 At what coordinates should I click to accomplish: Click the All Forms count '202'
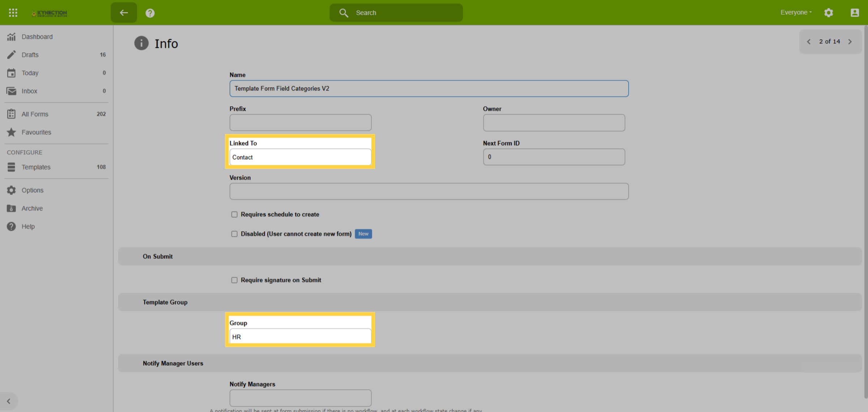[101, 114]
